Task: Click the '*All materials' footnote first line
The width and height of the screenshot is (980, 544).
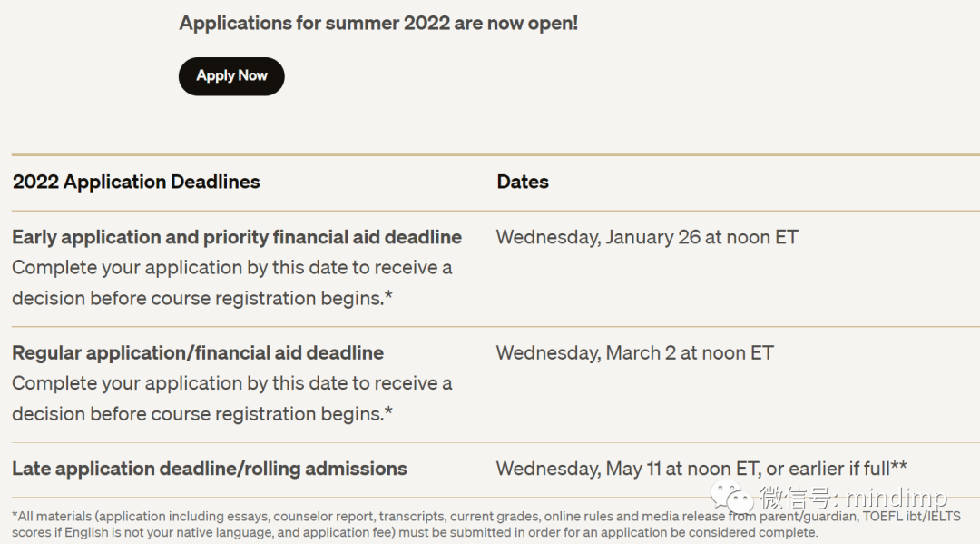Action: 486,517
